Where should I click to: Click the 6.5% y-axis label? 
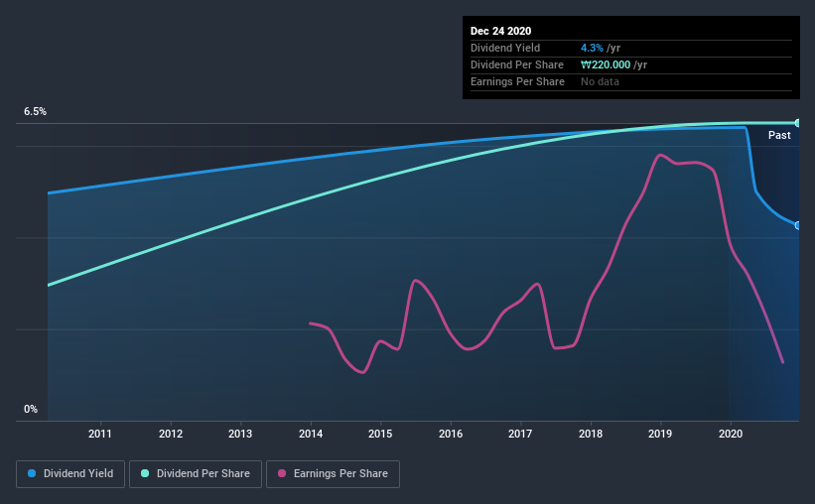(35, 112)
